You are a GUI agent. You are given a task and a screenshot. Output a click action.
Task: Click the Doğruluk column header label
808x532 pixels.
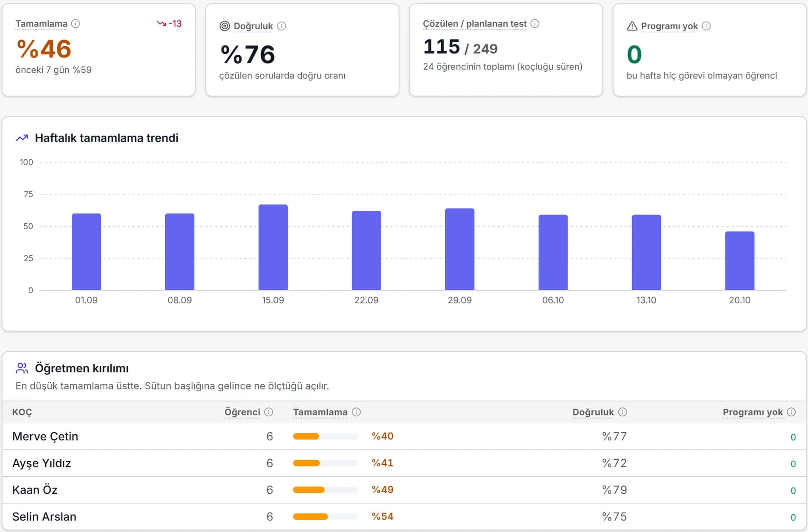(x=593, y=412)
